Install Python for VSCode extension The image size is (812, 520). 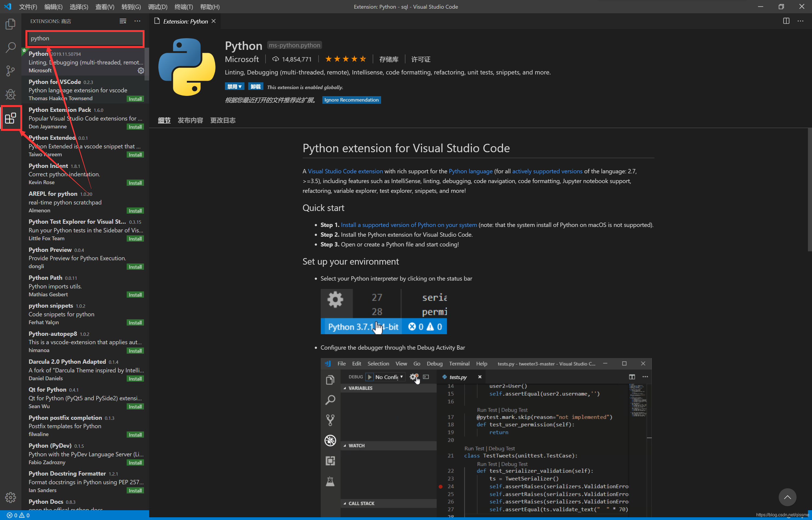click(x=135, y=99)
